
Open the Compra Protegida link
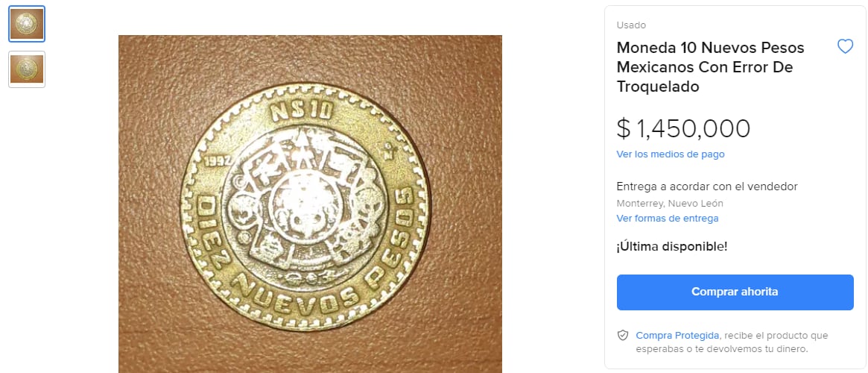pyautogui.click(x=677, y=335)
